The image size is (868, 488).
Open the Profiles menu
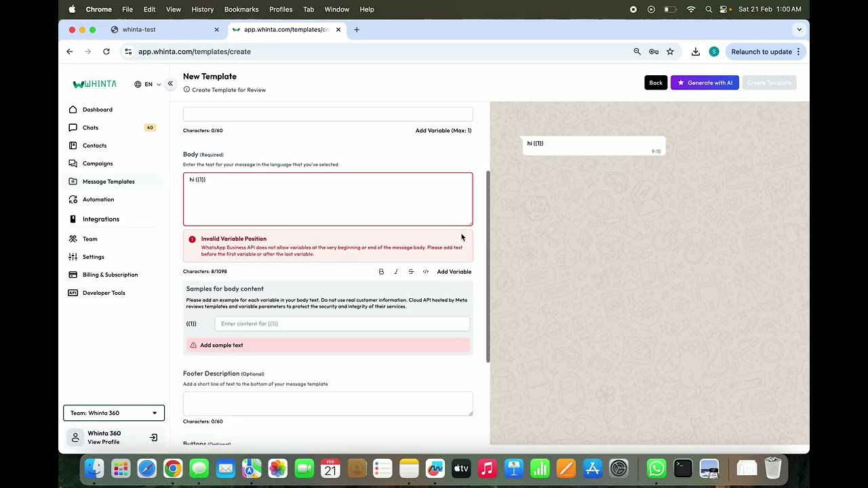coord(281,9)
